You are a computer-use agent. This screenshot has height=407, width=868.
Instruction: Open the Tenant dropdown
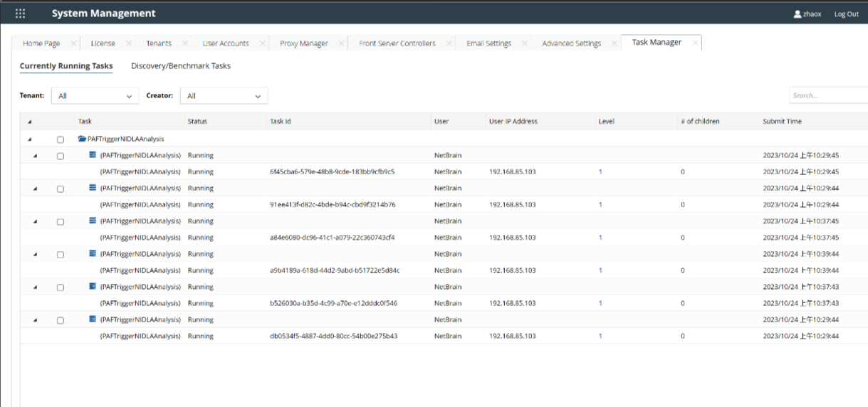coord(95,96)
